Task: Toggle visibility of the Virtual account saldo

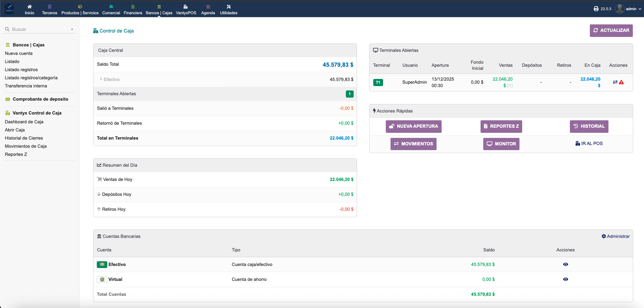Action: click(565, 279)
